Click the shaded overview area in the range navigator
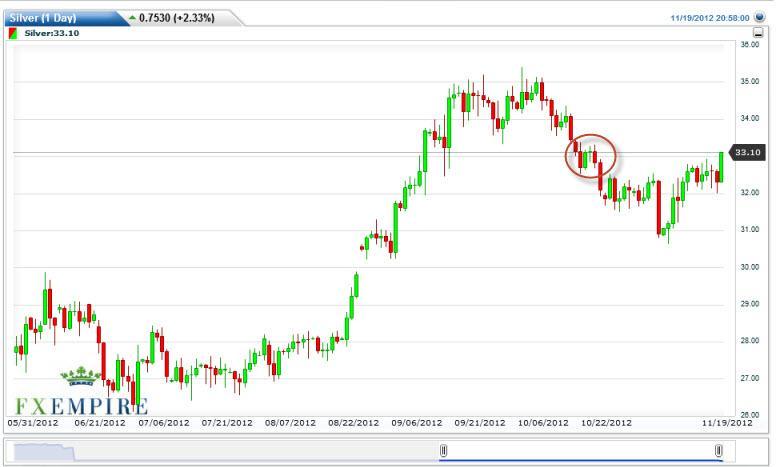Viewport: 777px width, 467px height. [44, 452]
